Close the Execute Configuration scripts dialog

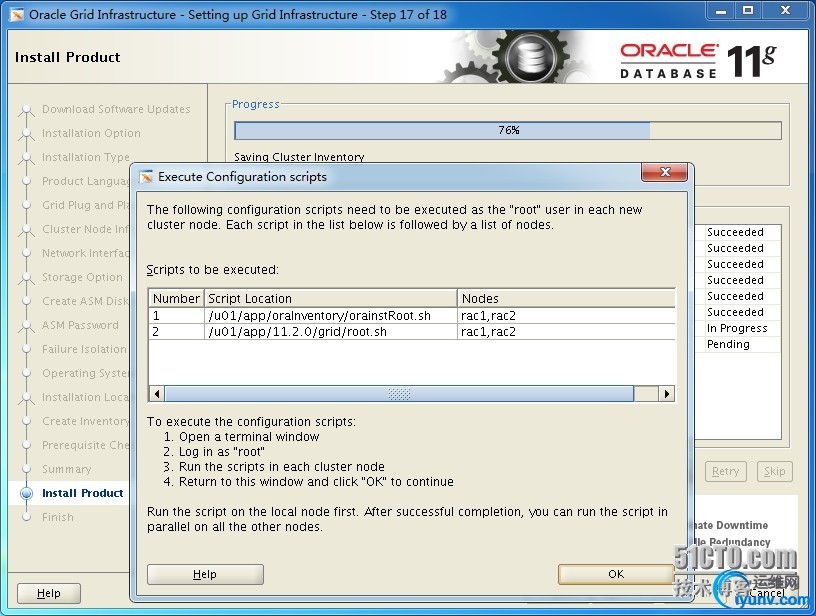pos(665,172)
